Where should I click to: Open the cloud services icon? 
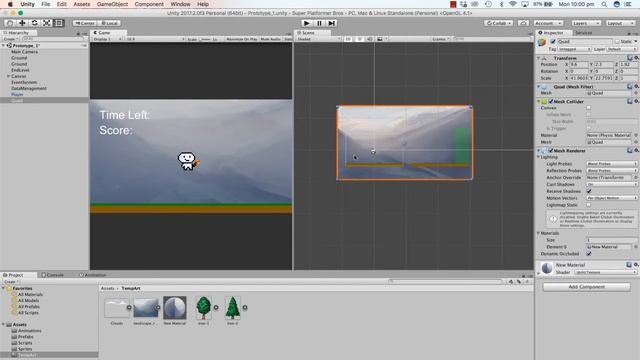(x=523, y=23)
